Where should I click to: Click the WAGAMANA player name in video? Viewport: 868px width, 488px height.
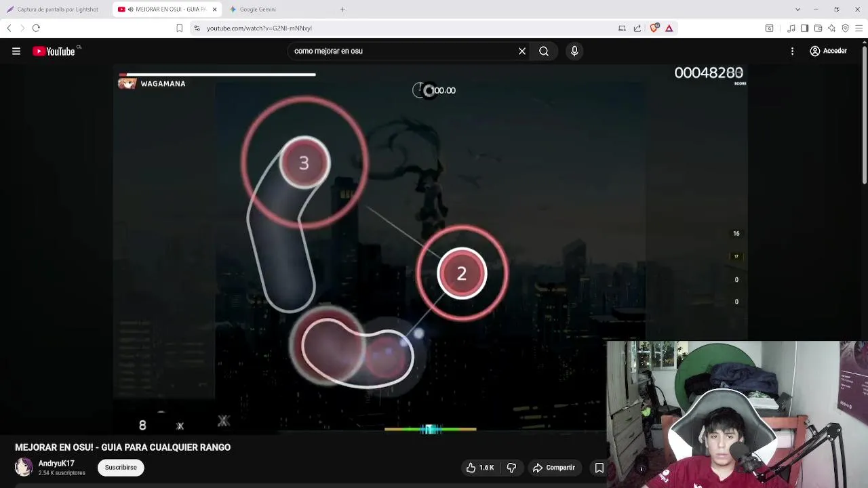pos(163,83)
